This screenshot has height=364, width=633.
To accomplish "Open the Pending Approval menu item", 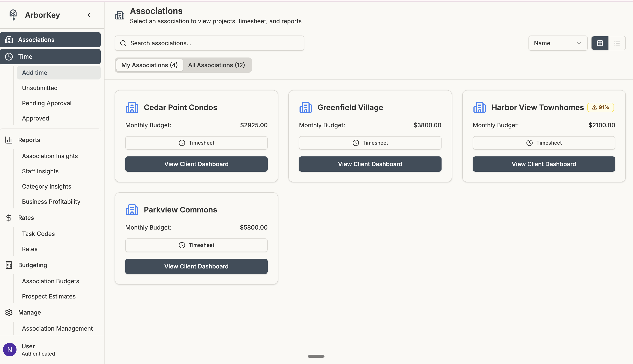I will (x=47, y=103).
